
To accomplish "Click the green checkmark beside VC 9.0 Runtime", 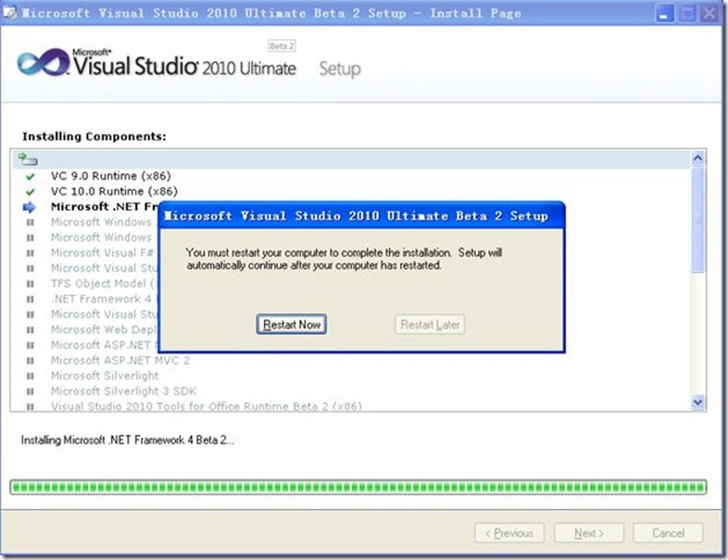I will tap(31, 176).
